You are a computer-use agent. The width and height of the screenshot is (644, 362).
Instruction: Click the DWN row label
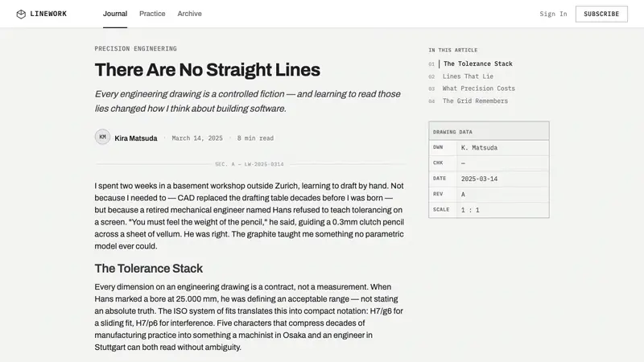(x=438, y=147)
